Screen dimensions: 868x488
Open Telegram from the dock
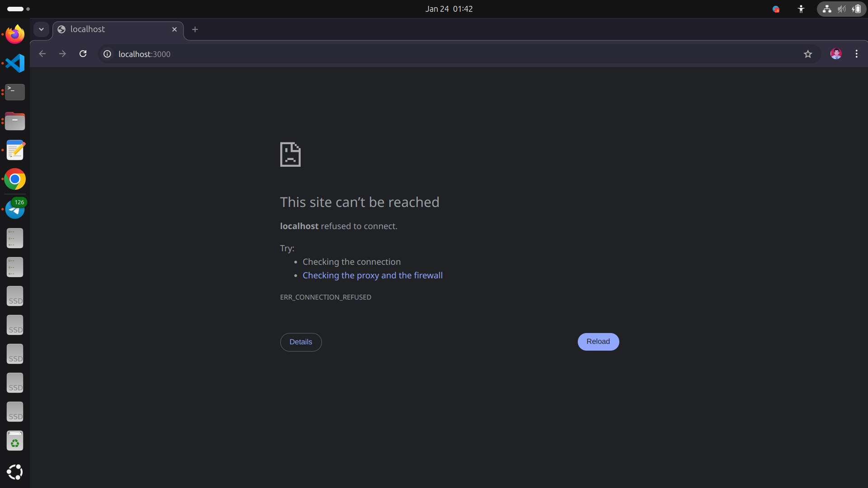[15, 210]
